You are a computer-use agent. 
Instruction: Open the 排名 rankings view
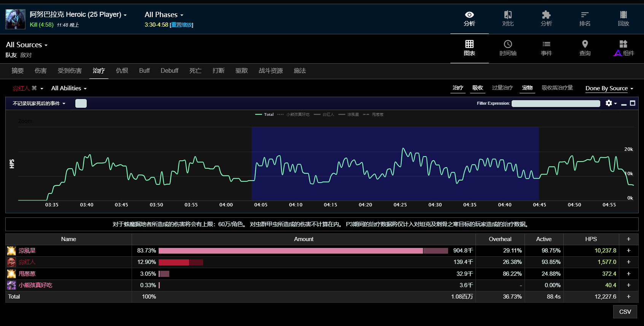click(585, 19)
